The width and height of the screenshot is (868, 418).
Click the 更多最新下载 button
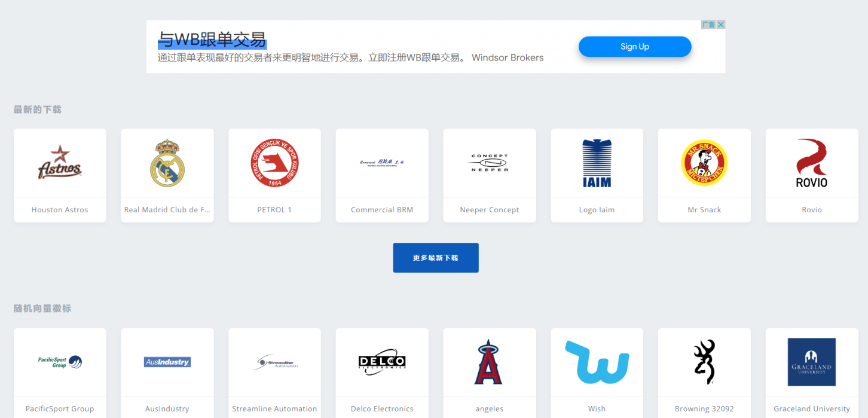(x=435, y=258)
